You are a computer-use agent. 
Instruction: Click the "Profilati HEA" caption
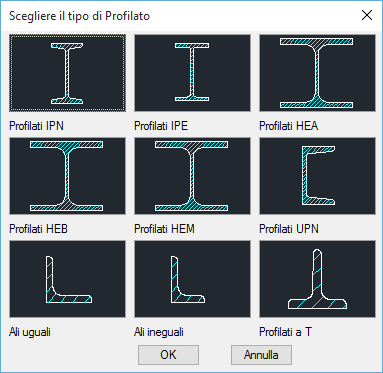pyautogui.click(x=289, y=126)
